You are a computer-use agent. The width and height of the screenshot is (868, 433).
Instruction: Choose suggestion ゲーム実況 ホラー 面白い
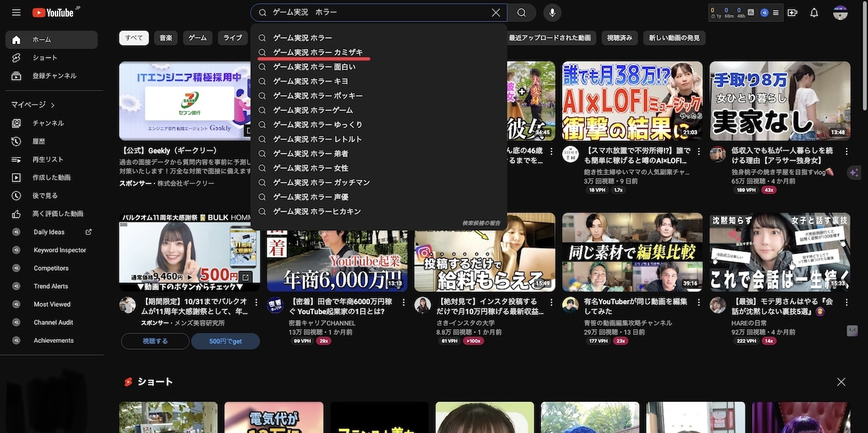tap(379, 67)
